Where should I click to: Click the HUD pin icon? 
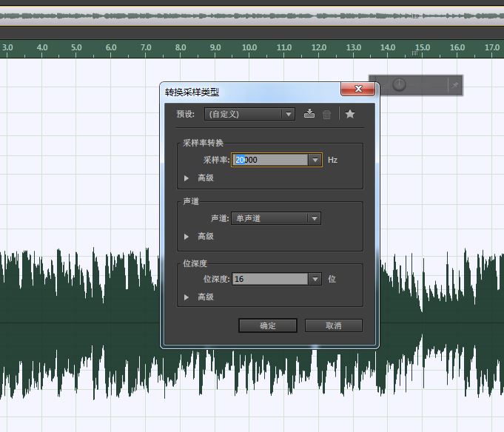454,86
